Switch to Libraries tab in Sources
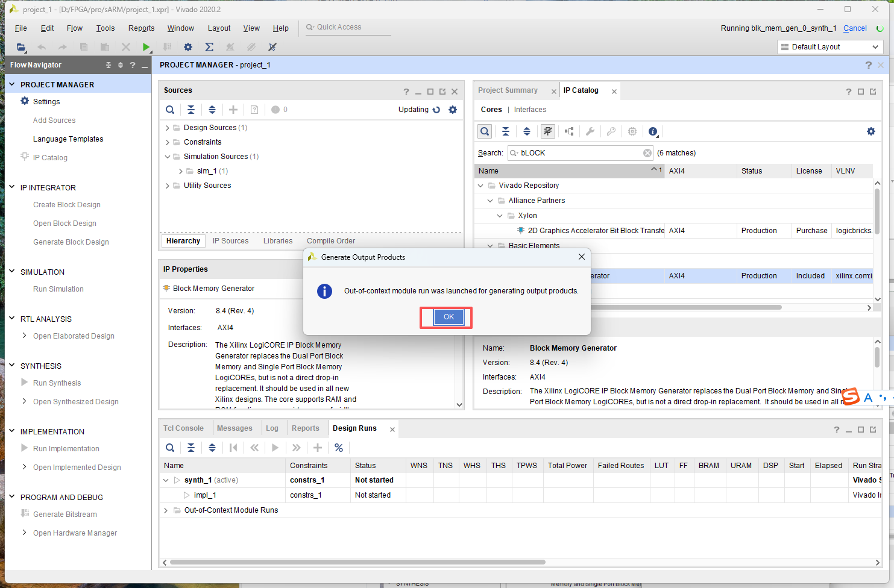This screenshot has height=588, width=894. [278, 241]
